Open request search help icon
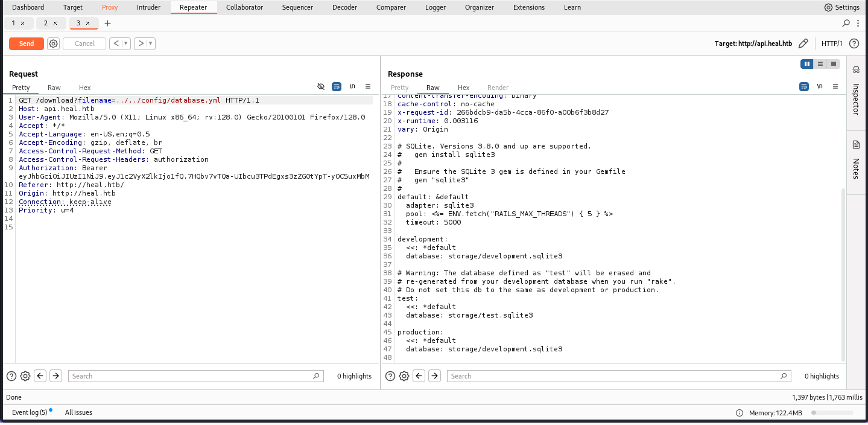The image size is (868, 425). [11, 376]
